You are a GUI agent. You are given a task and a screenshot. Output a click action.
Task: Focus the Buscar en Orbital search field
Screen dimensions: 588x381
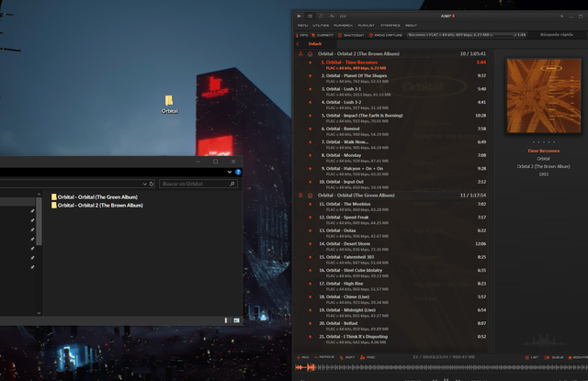pyautogui.click(x=198, y=184)
